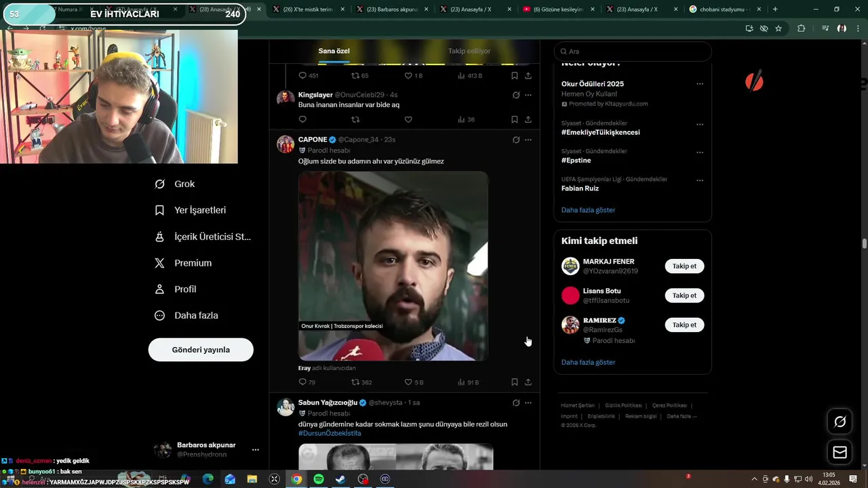Open account menu dots beside Barbaros akpunar
Image resolution: width=868 pixels, height=488 pixels.
point(256,449)
